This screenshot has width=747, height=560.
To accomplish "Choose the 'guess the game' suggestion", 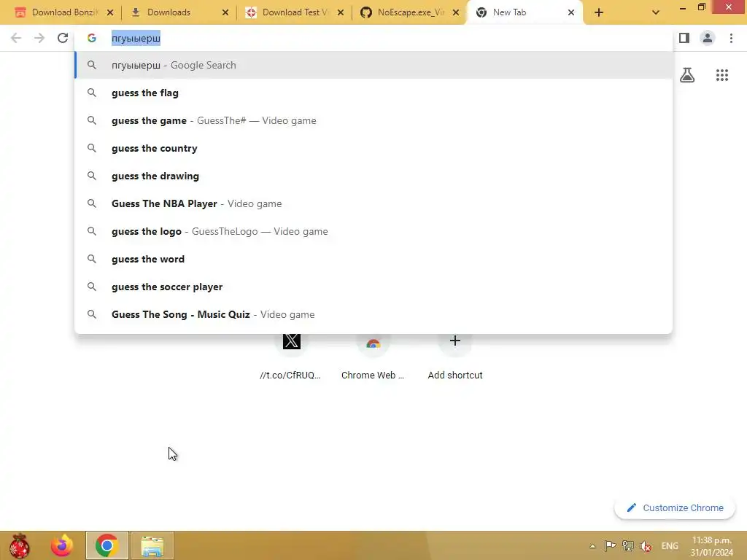I will click(x=374, y=120).
